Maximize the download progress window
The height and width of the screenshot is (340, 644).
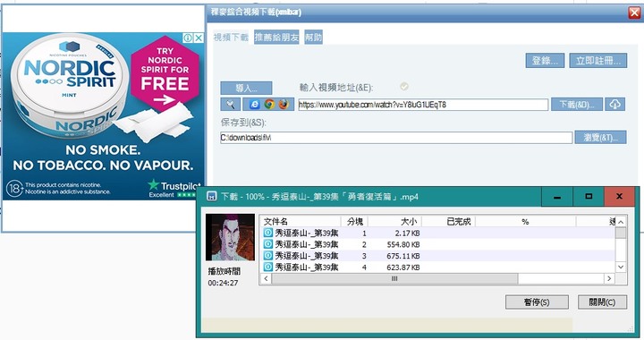[x=589, y=197]
